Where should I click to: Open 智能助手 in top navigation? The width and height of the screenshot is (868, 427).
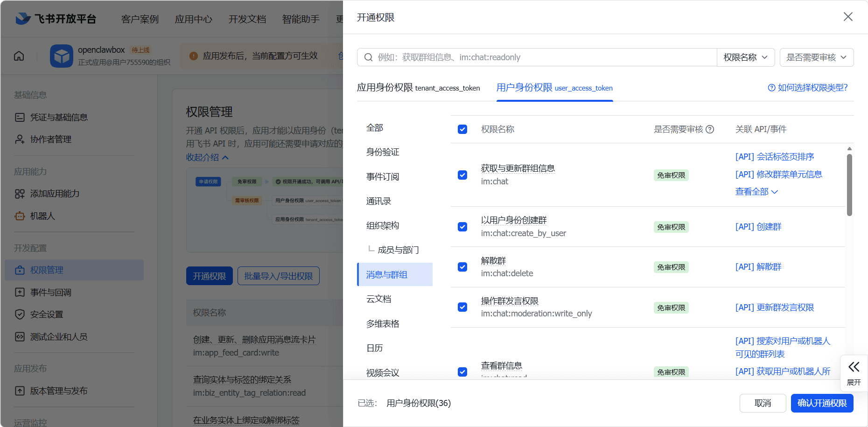pyautogui.click(x=301, y=19)
